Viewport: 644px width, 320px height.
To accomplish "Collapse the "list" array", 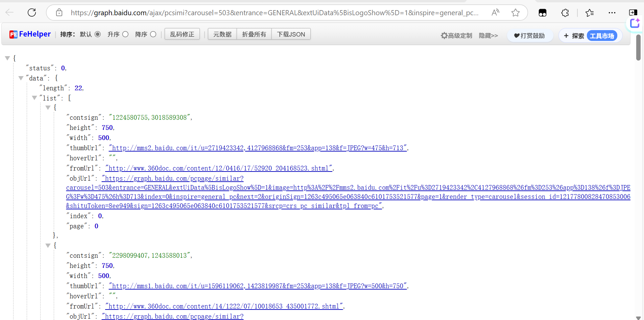I will pos(34,98).
